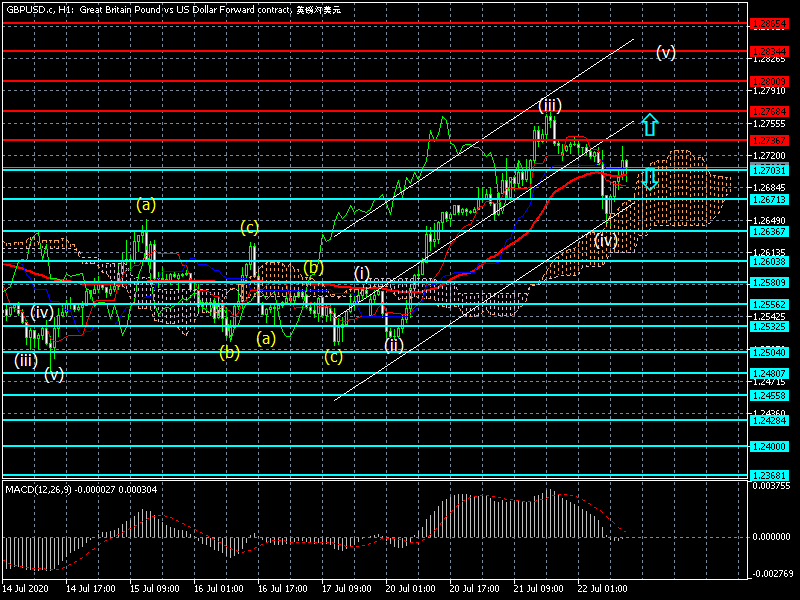Select the white (ii) wave label

click(394, 345)
